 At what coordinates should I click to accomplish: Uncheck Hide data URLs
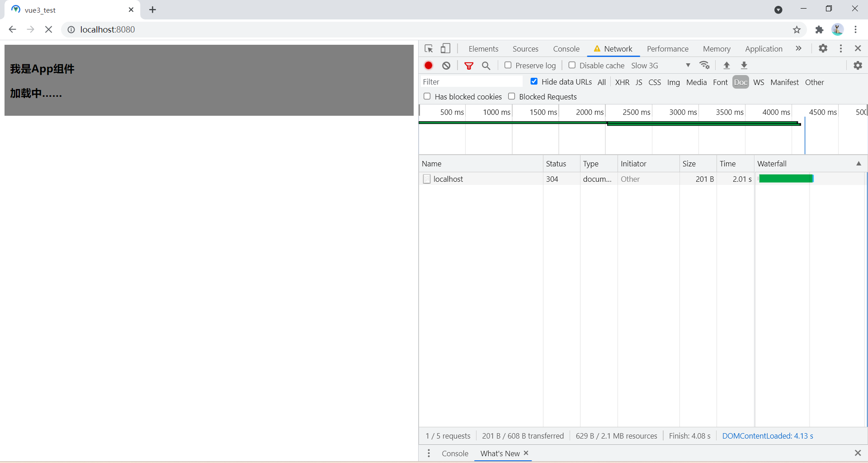tap(534, 81)
